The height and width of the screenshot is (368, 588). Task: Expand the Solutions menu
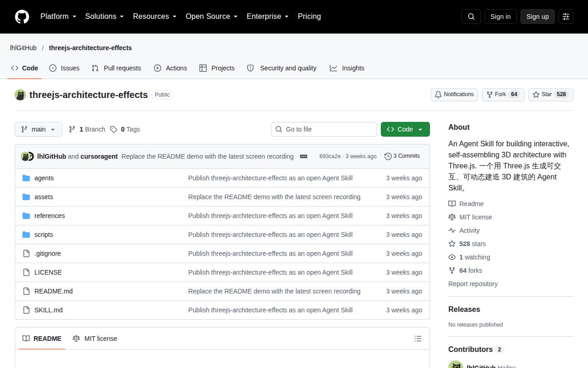pos(105,17)
